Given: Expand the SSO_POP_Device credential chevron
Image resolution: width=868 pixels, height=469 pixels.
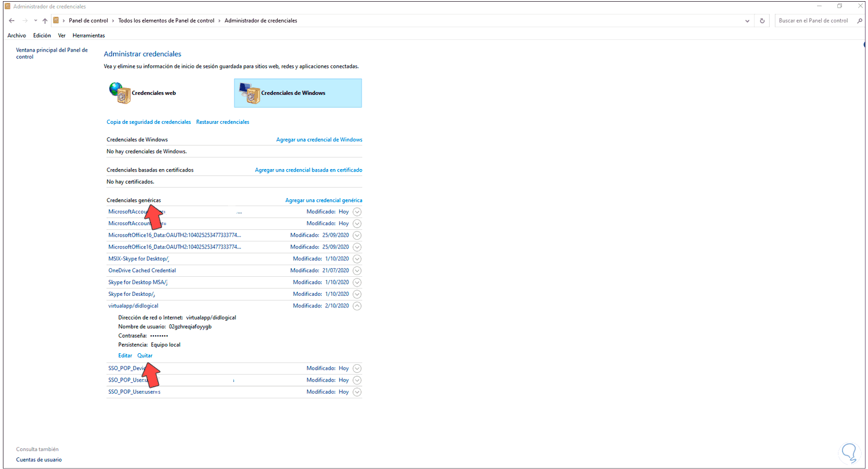Looking at the screenshot, I should [x=357, y=368].
